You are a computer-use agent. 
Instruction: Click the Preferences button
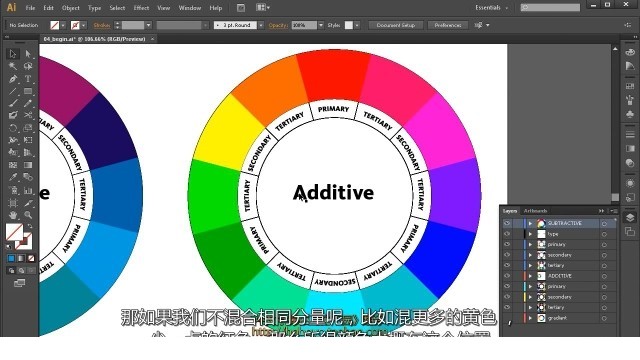[x=448, y=25]
